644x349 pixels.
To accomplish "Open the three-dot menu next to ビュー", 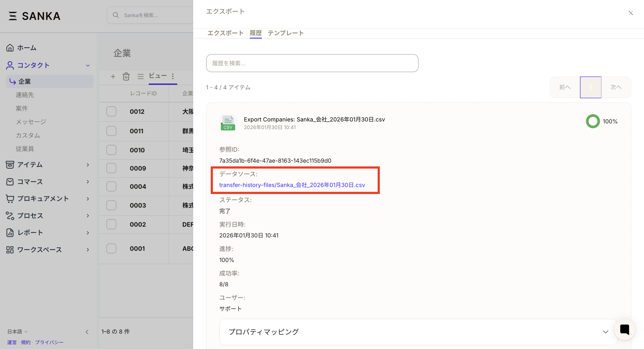I will [x=173, y=77].
